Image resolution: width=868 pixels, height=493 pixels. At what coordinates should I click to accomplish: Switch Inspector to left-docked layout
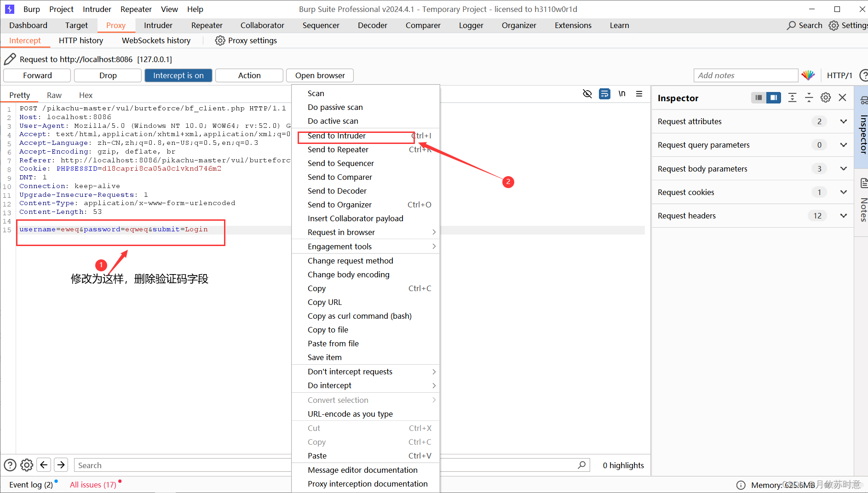pos(759,97)
